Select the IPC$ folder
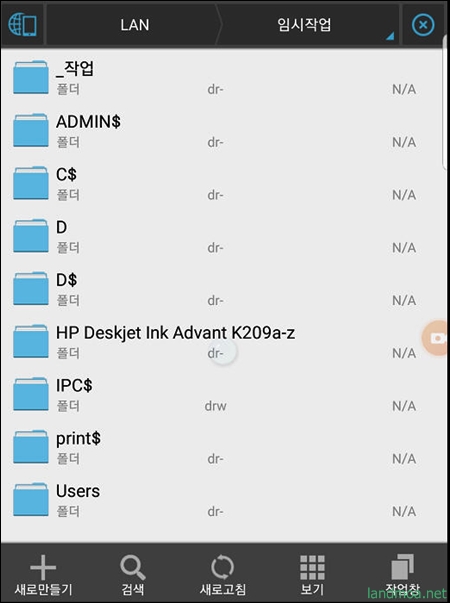 [222, 394]
